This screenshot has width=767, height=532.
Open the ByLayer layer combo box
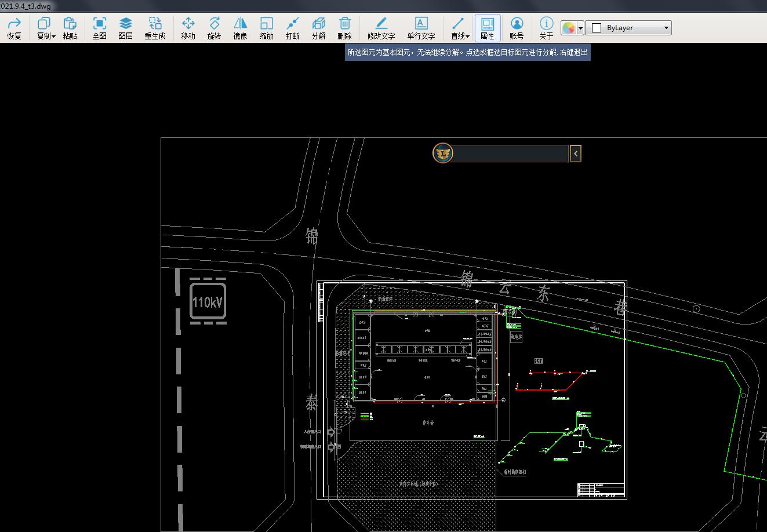pos(629,28)
